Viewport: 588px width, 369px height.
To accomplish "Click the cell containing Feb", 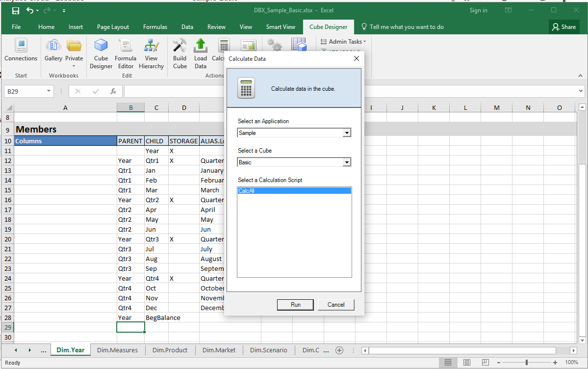I will [156, 180].
